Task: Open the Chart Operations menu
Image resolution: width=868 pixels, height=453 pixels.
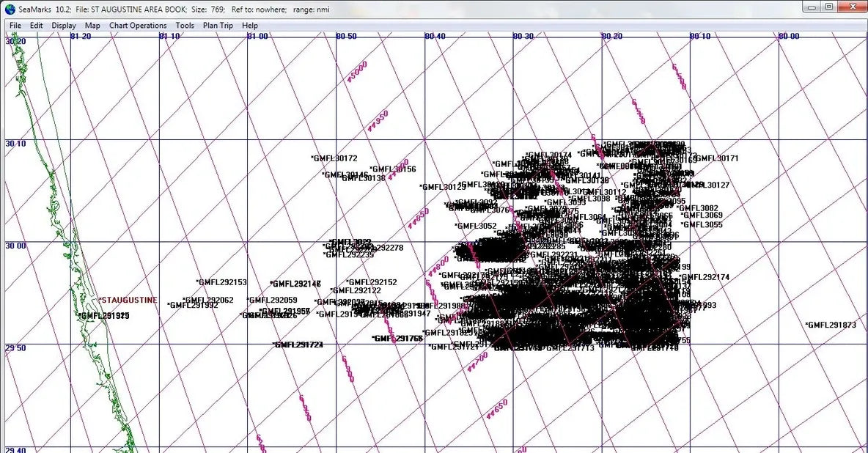Action: click(x=138, y=26)
